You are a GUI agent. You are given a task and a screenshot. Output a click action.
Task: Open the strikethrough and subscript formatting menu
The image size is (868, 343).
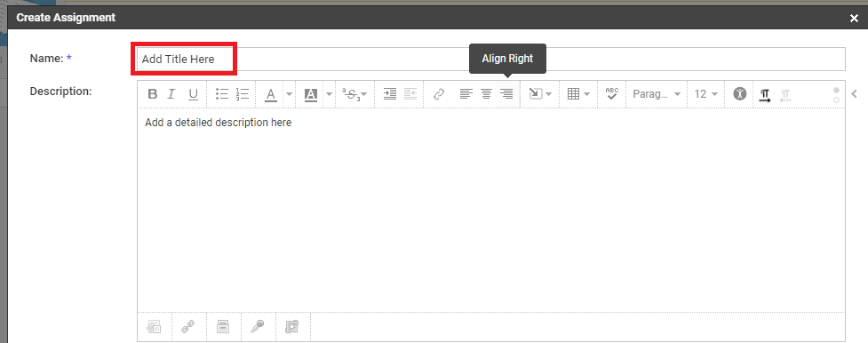coord(354,94)
